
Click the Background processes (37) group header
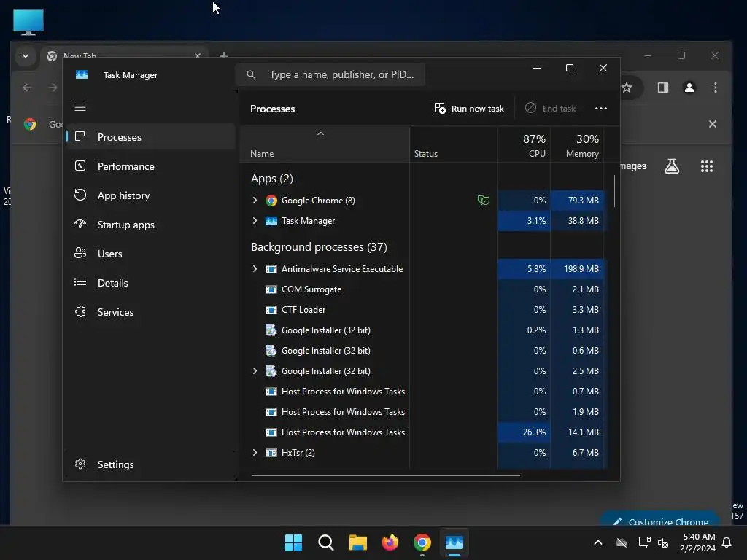(319, 247)
